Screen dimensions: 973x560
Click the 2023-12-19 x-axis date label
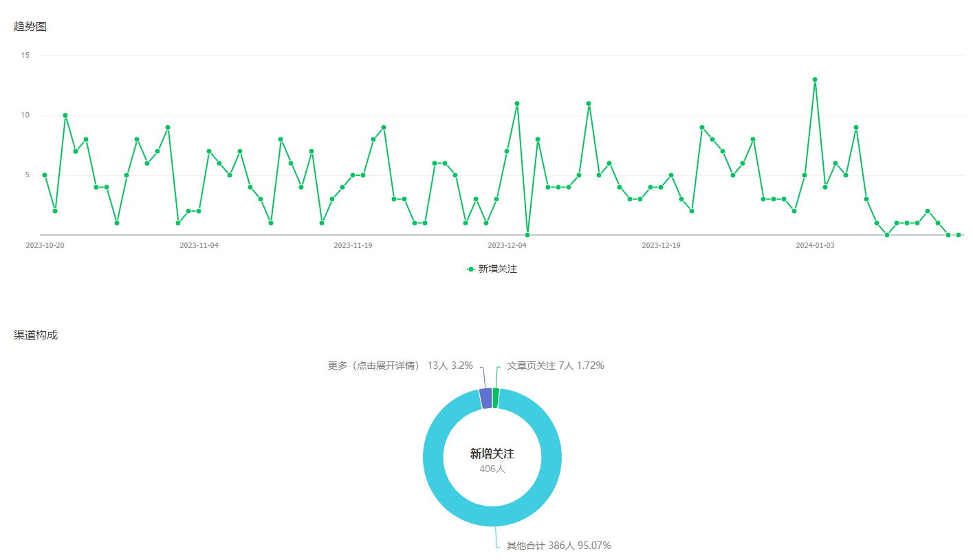click(661, 245)
